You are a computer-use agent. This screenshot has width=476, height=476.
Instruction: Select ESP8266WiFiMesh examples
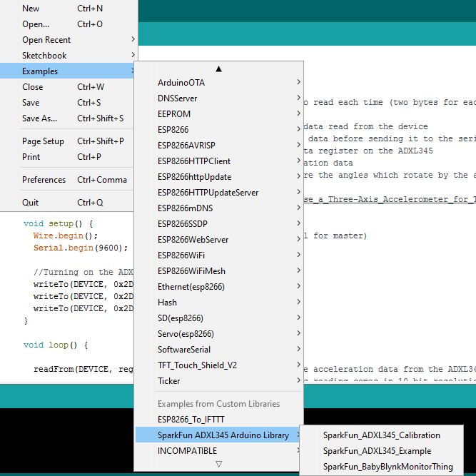click(218, 271)
